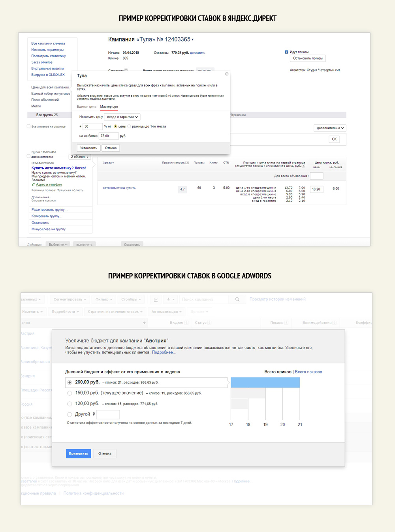Expand the 2 объявл. ads toggle
The height and width of the screenshot is (532, 395).
(80, 157)
